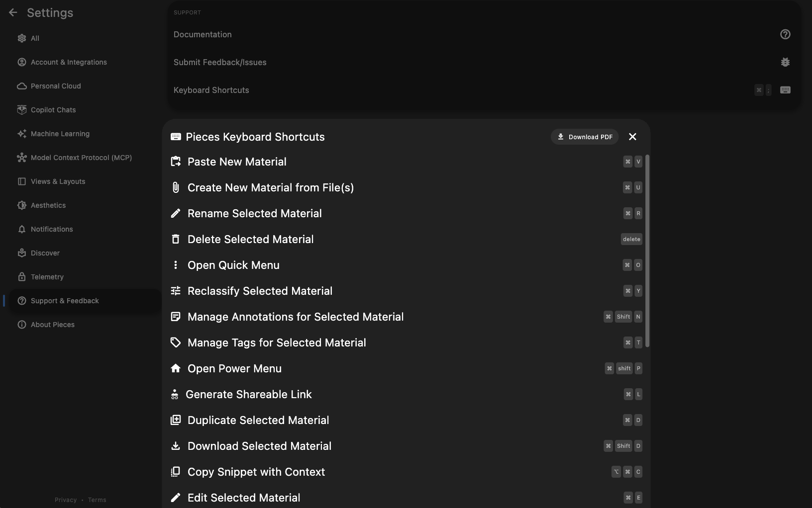Click the Terms link
This screenshot has width=812, height=508.
point(97,500)
